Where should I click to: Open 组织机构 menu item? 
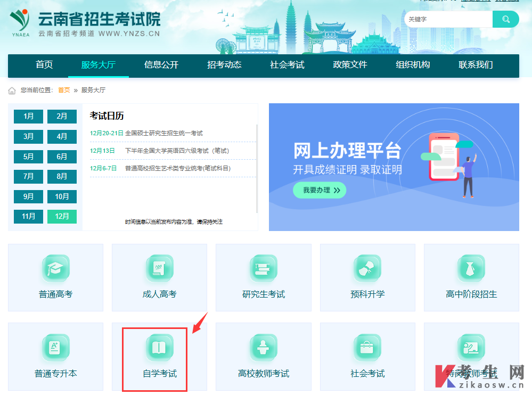(x=413, y=65)
